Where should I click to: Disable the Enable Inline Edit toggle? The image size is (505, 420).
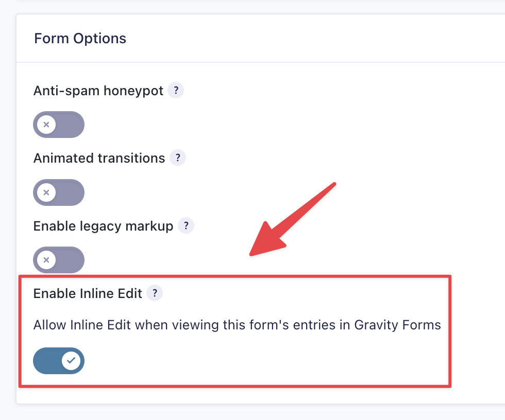(59, 361)
